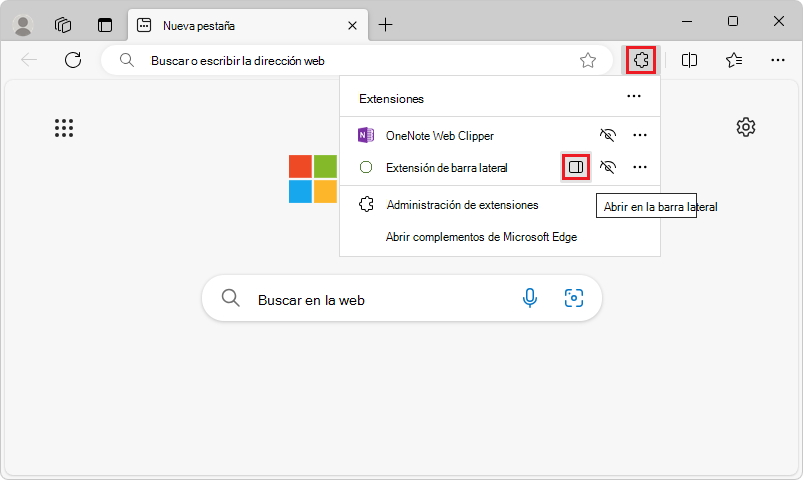Click the Extensiones panel title
803x480 pixels.
coord(391,99)
